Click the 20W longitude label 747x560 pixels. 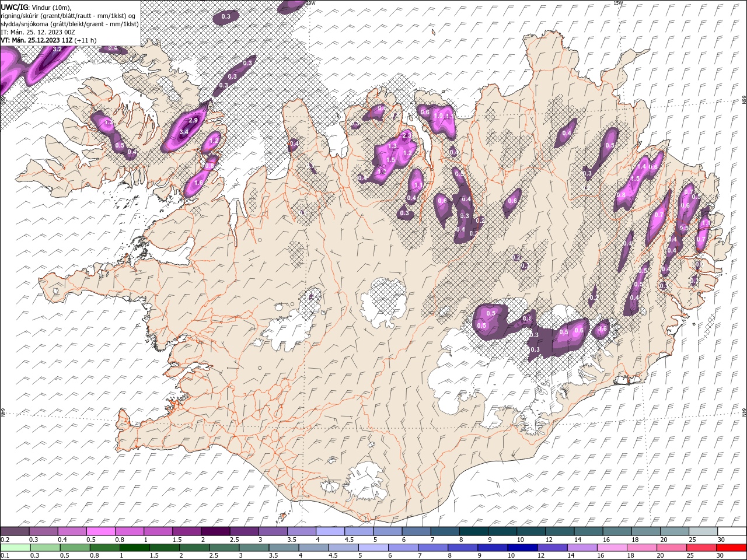coord(310,3)
